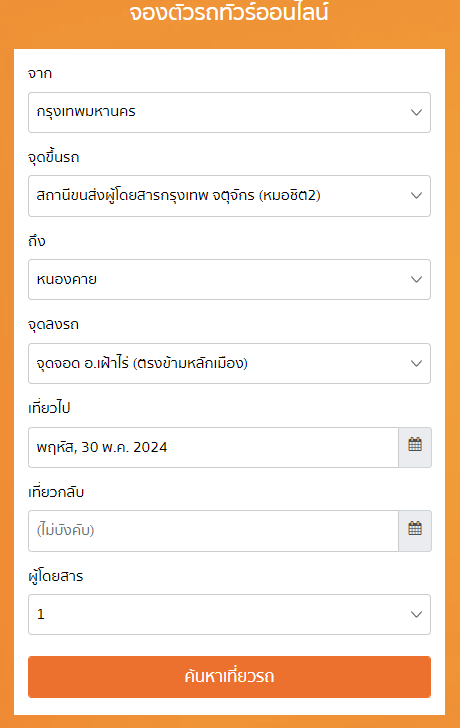This screenshot has height=728, width=460.
Task: Open the passenger count dropdown showing 1
Action: 229,614
